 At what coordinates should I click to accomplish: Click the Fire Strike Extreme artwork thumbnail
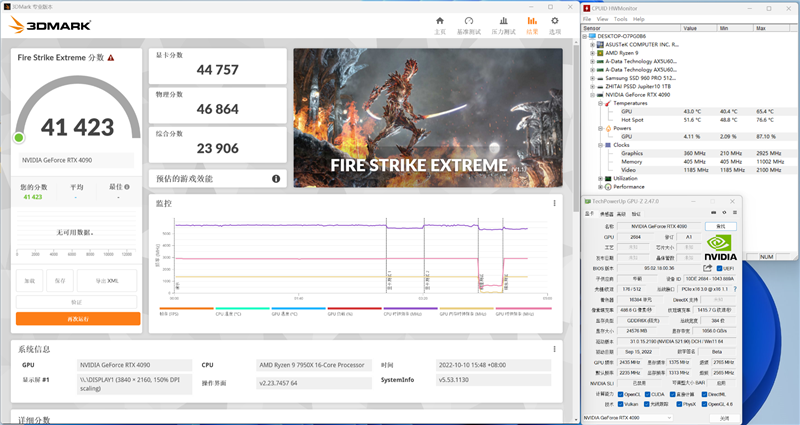[x=428, y=118]
